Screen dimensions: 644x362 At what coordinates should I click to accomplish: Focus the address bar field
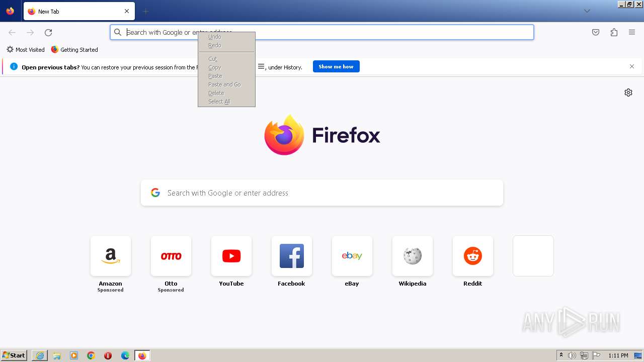(322, 32)
